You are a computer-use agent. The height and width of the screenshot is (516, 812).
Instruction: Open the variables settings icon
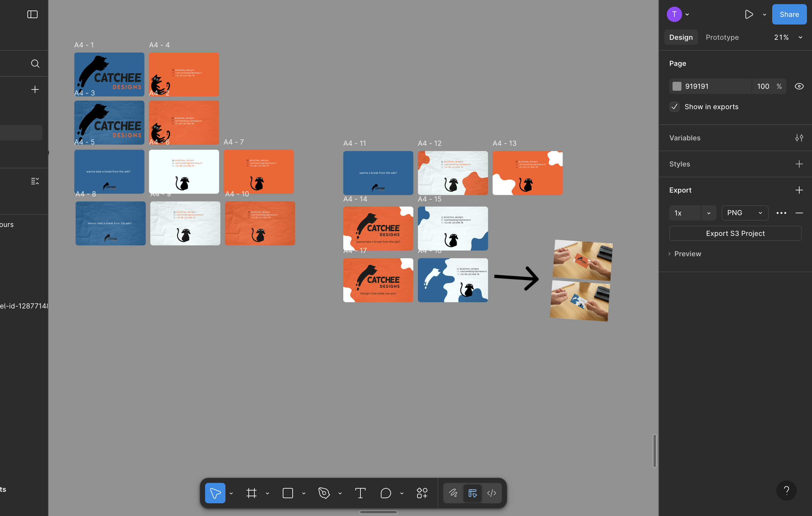799,138
